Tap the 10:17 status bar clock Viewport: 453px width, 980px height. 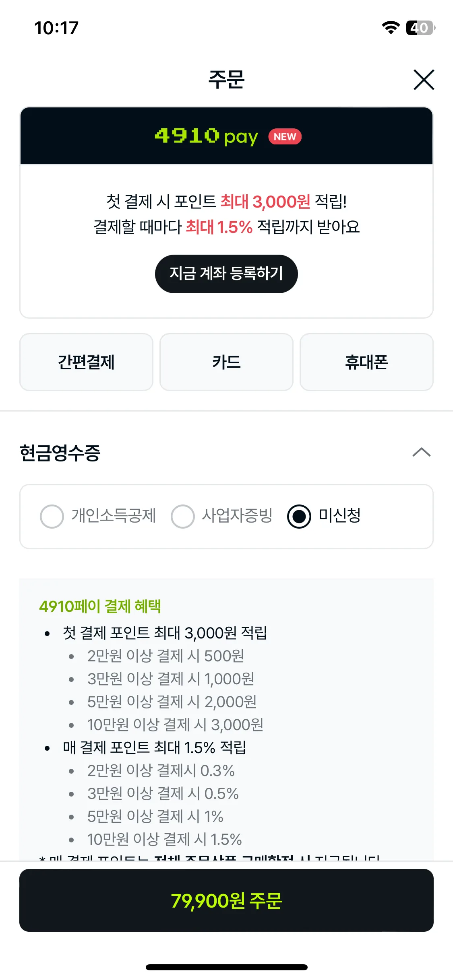tap(56, 28)
